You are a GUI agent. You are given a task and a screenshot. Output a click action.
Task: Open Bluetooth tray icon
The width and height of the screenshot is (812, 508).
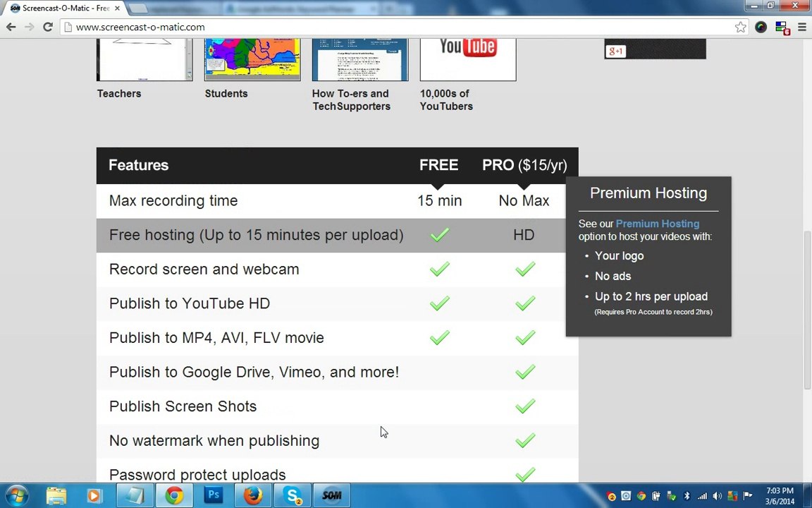tap(687, 496)
